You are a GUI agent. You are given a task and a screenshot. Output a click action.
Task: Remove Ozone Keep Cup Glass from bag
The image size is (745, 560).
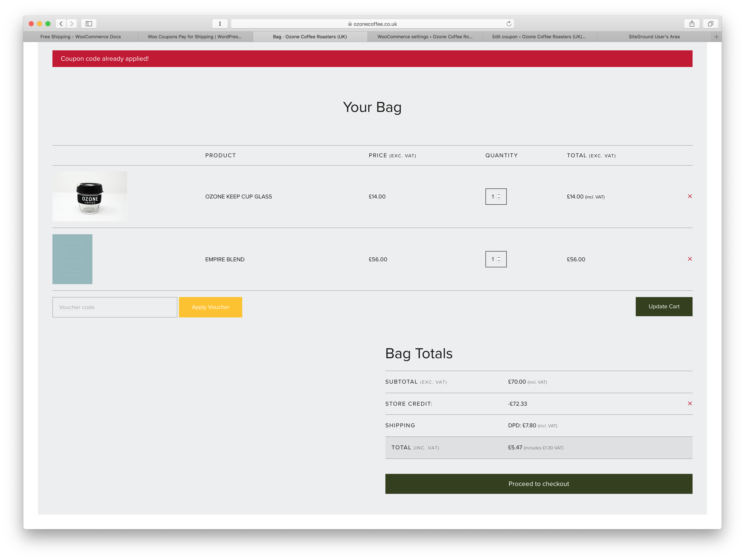click(x=690, y=196)
